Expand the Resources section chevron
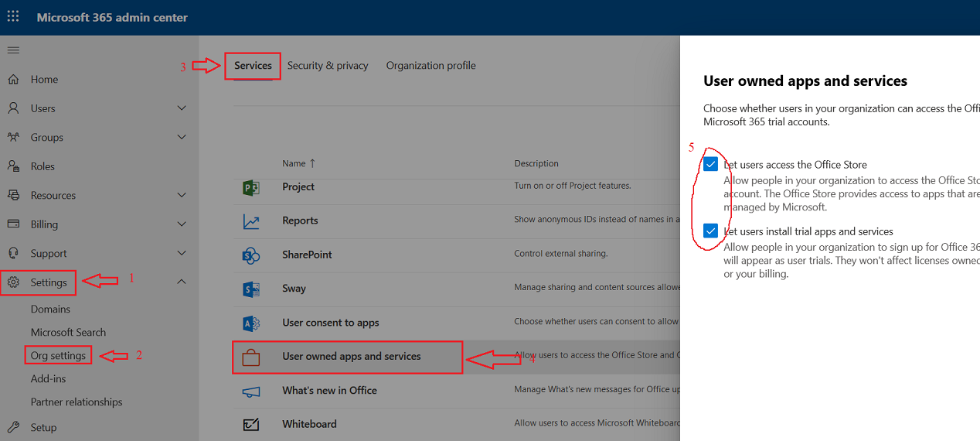Image resolution: width=980 pixels, height=441 pixels. coord(182,195)
